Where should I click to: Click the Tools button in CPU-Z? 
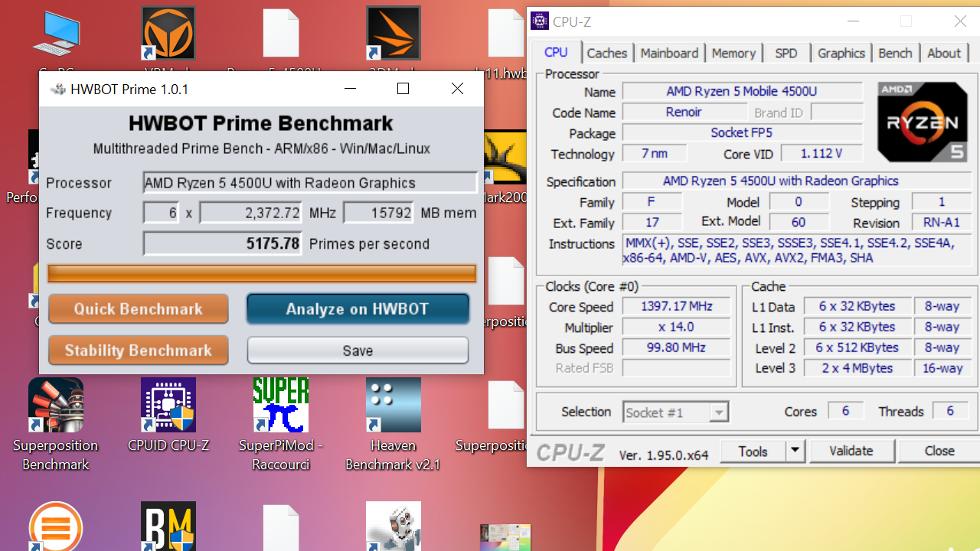pyautogui.click(x=753, y=451)
